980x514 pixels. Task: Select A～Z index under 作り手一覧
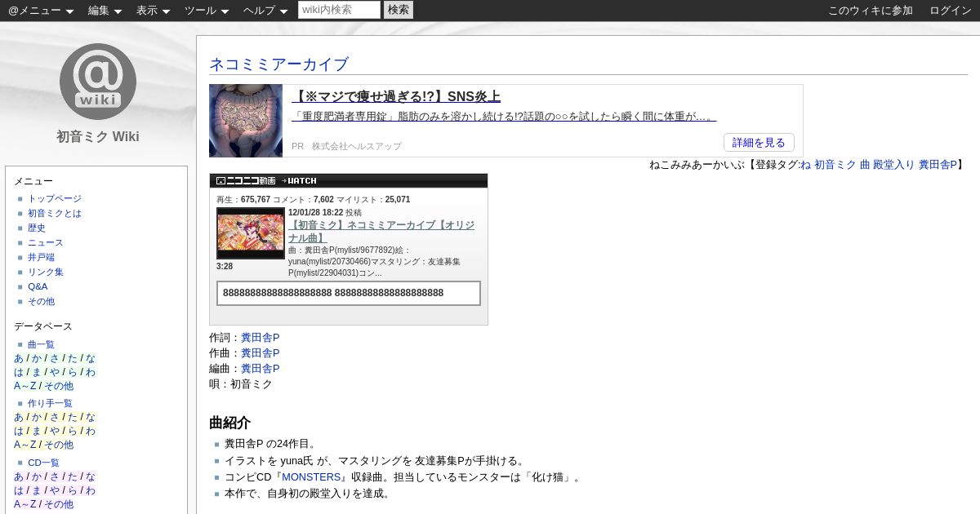point(25,445)
